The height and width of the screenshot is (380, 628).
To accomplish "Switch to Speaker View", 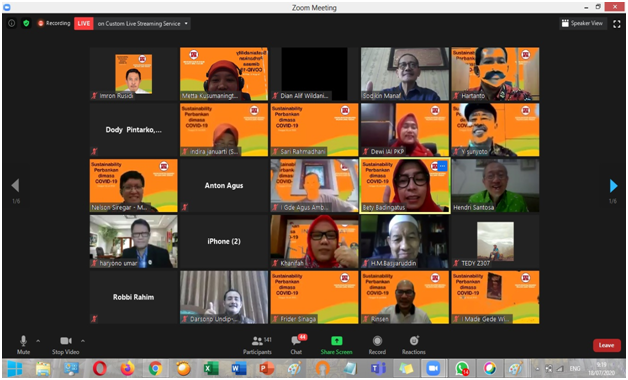I will (582, 23).
